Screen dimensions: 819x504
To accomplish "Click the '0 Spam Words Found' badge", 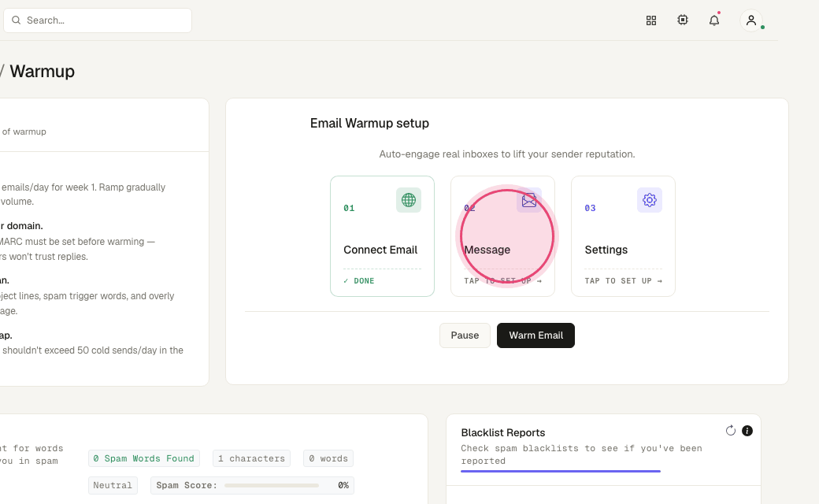I will click(x=144, y=458).
